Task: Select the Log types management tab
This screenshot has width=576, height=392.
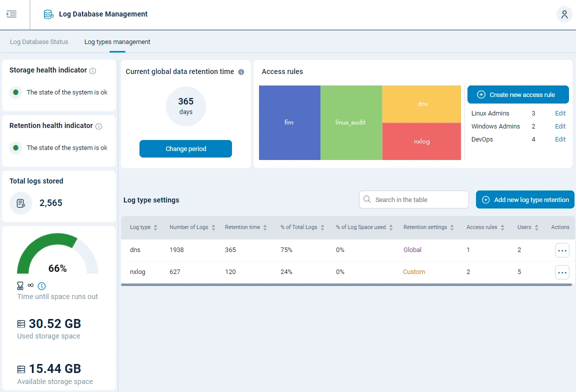Action: click(x=117, y=42)
